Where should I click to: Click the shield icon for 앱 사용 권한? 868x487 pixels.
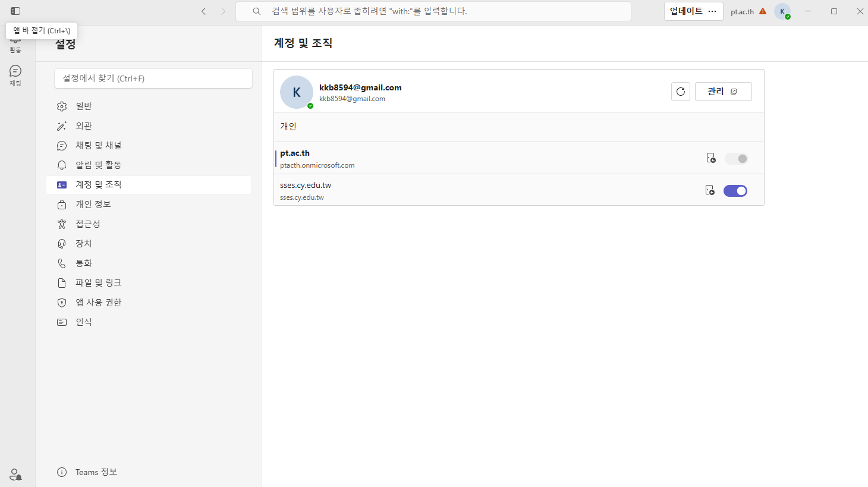pyautogui.click(x=62, y=303)
